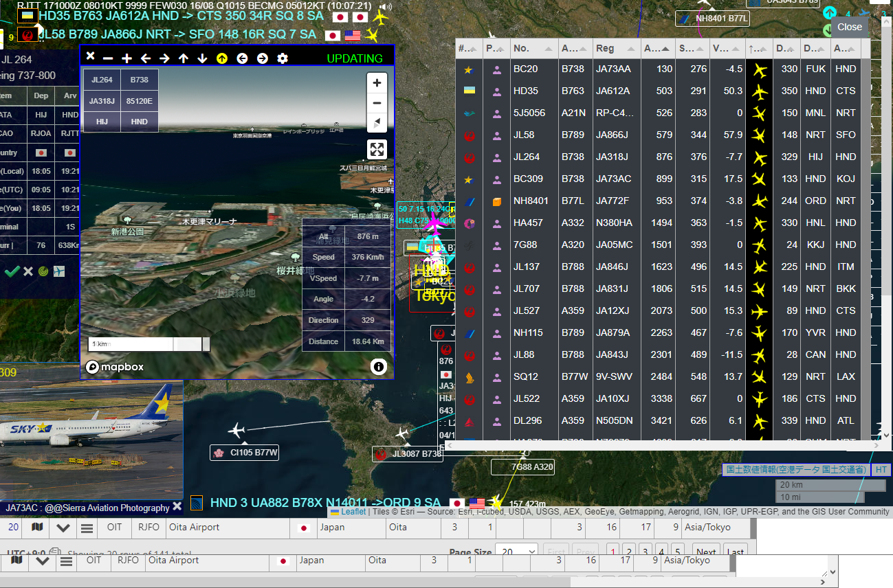
Task: Click the green radar icon in JL 264 panel
Action: [x=43, y=271]
